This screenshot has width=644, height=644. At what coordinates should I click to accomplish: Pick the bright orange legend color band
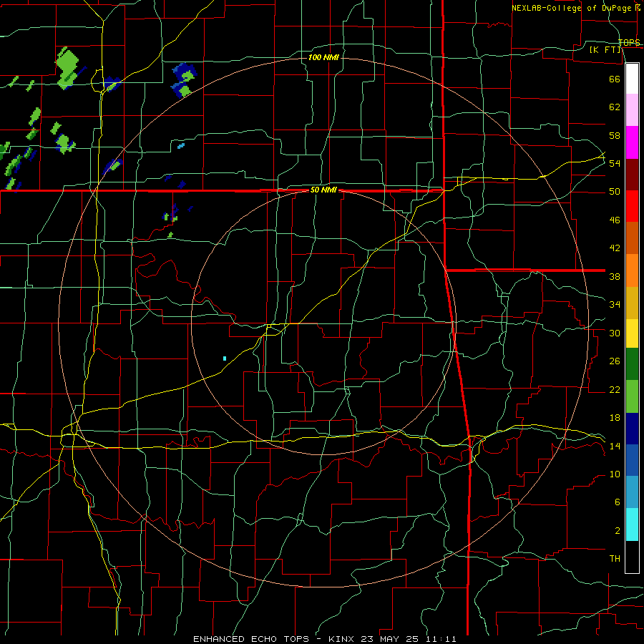pyautogui.click(x=632, y=270)
